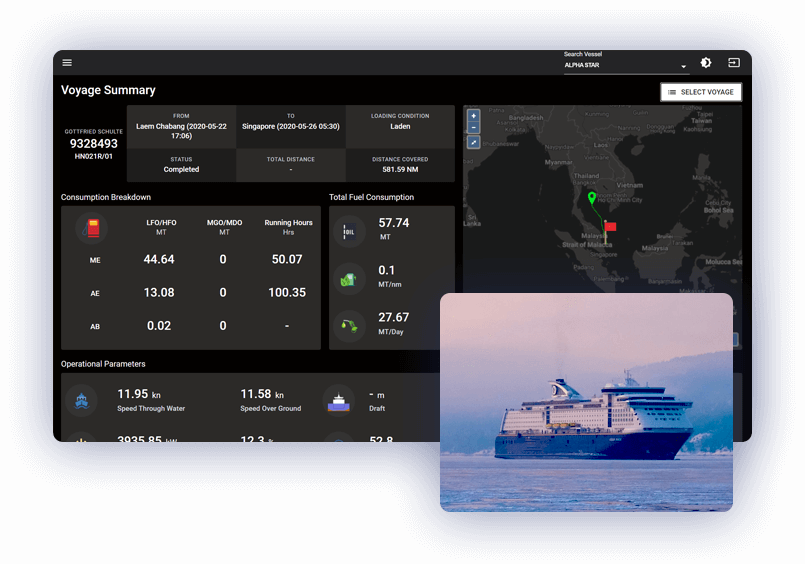Click the TO Singapore cell
The width and height of the screenshot is (805, 564).
pyautogui.click(x=291, y=127)
